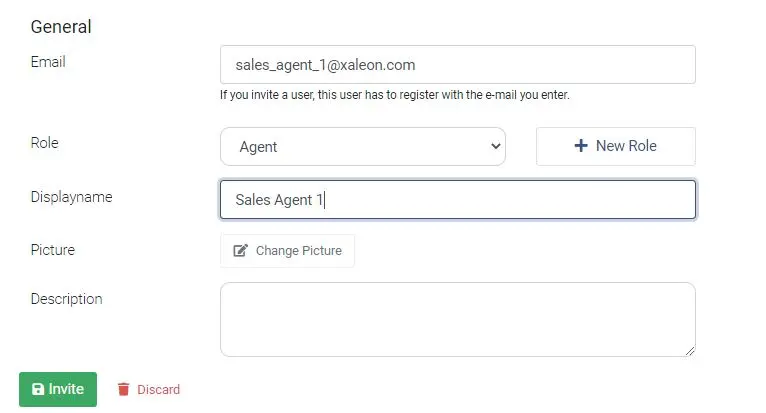This screenshot has width=766, height=413.
Task: Click the General section heading
Action: tap(61, 27)
